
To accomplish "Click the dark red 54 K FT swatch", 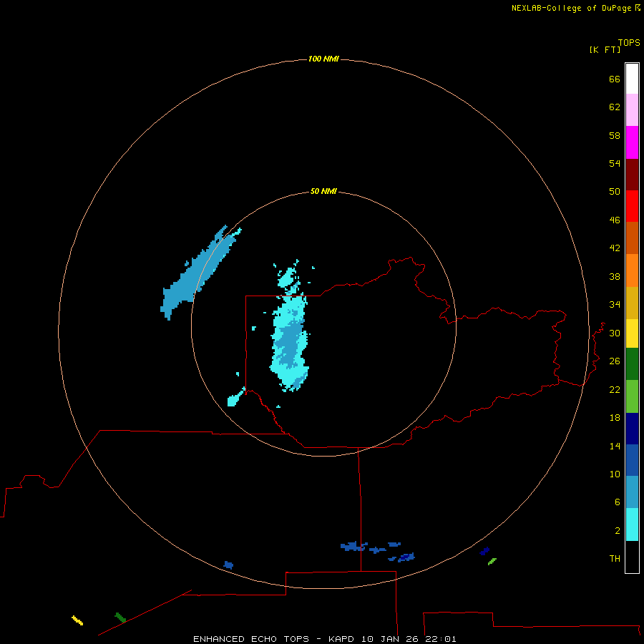I will 632,174.
